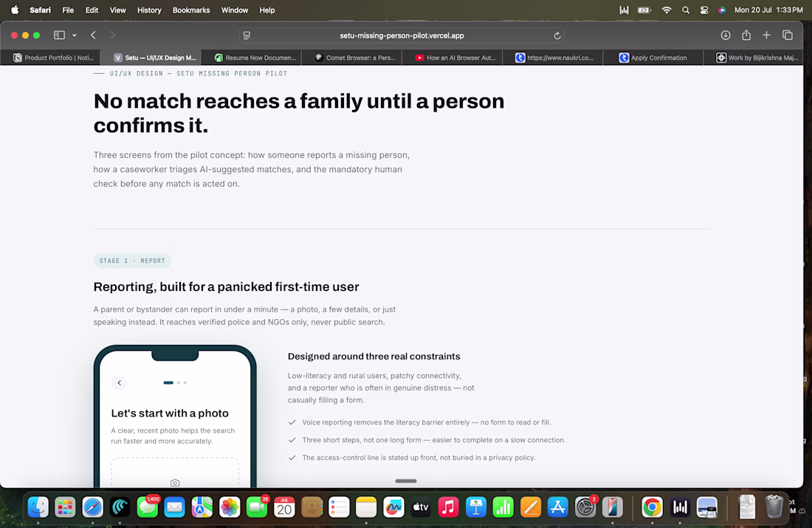
Task: Open Calendar from the Dock
Action: tap(284, 507)
